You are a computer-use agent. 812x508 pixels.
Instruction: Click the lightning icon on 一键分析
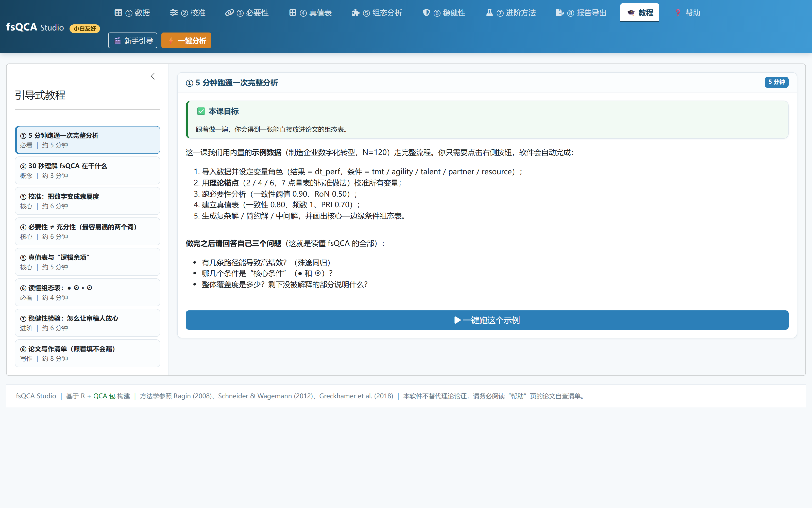(171, 41)
